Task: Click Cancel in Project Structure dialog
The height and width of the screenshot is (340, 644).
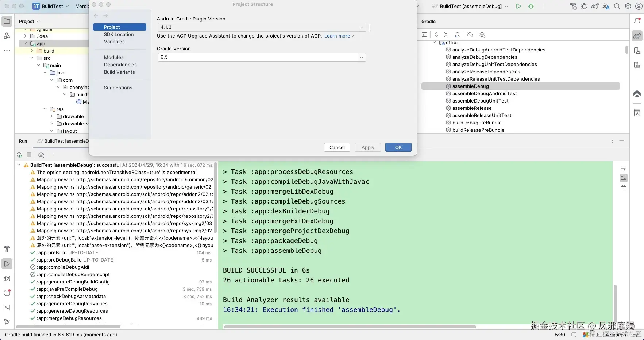Action: 337,147
